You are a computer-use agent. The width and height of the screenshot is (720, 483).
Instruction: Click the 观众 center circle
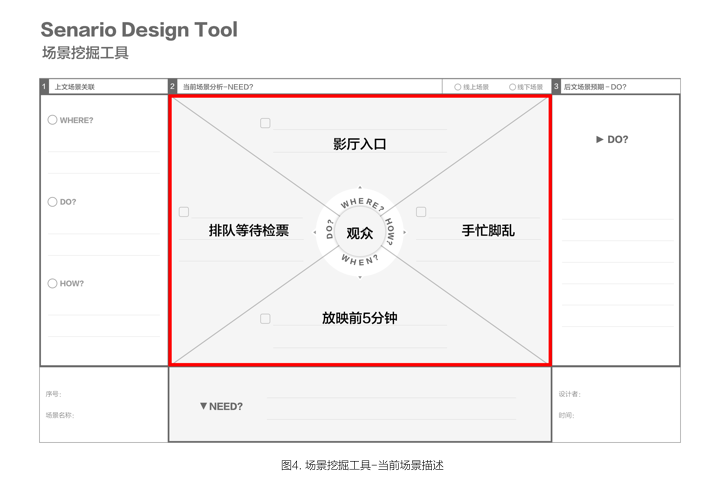[360, 233]
